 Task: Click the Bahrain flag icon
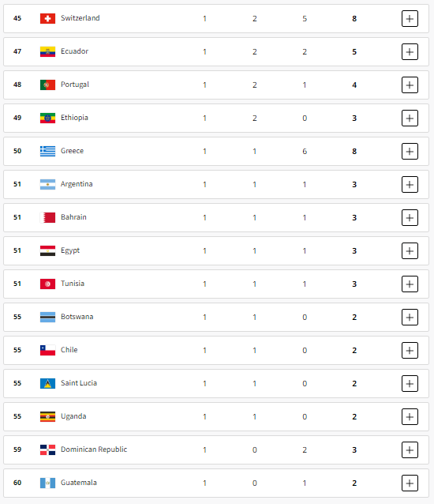point(47,217)
